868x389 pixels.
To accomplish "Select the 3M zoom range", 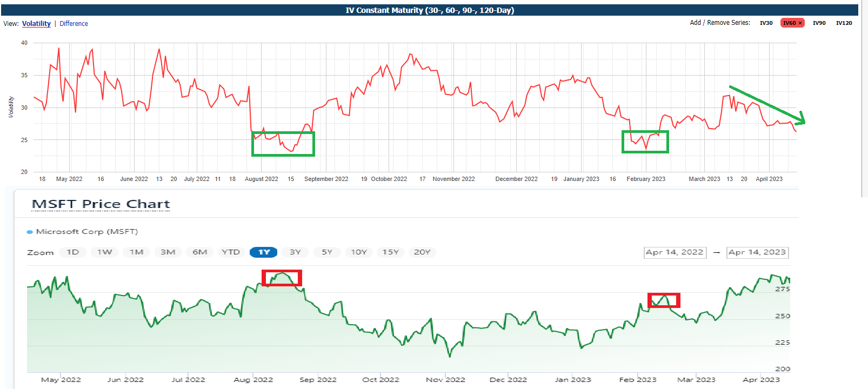I will 168,252.
